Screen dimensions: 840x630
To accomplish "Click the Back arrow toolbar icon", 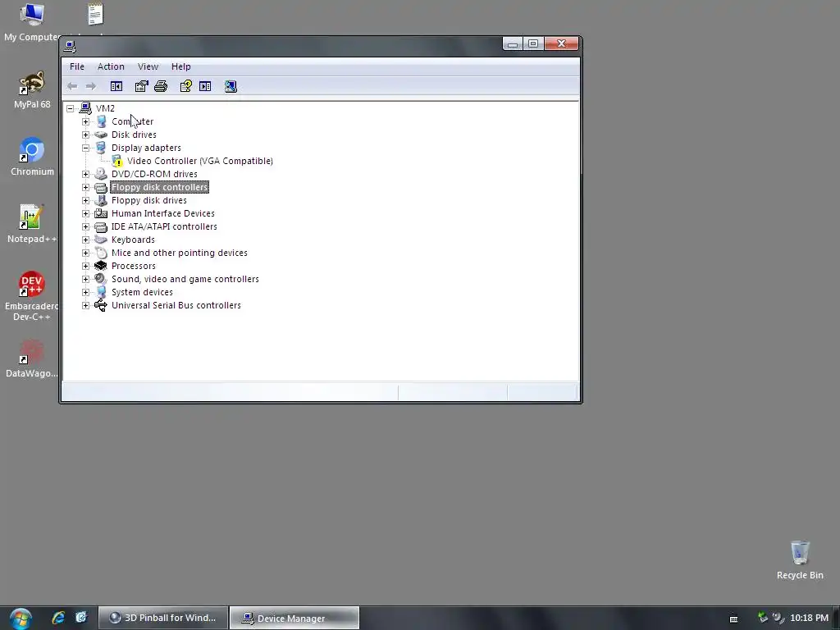I will point(72,86).
